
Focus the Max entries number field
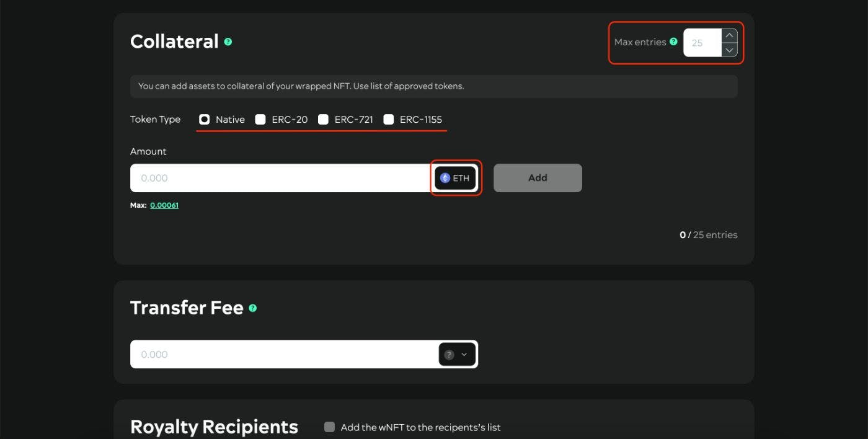tap(703, 43)
